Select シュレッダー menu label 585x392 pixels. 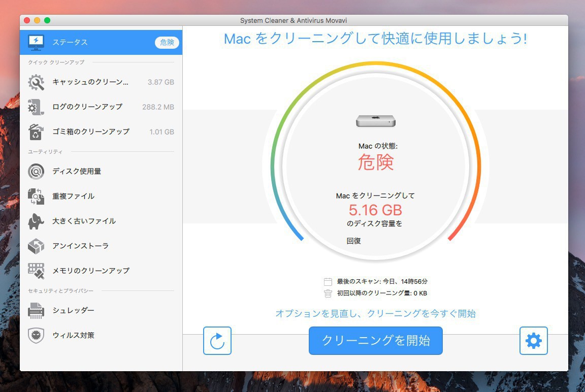(x=73, y=310)
